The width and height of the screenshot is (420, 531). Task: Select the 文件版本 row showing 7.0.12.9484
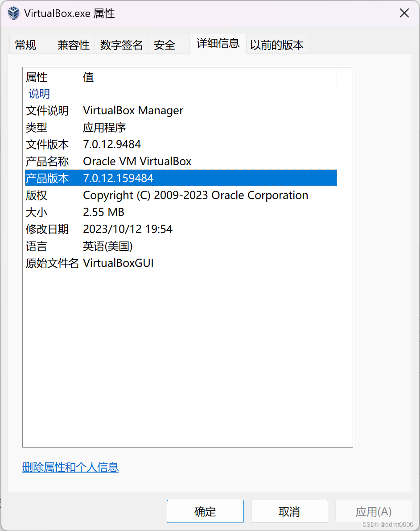tap(134, 144)
